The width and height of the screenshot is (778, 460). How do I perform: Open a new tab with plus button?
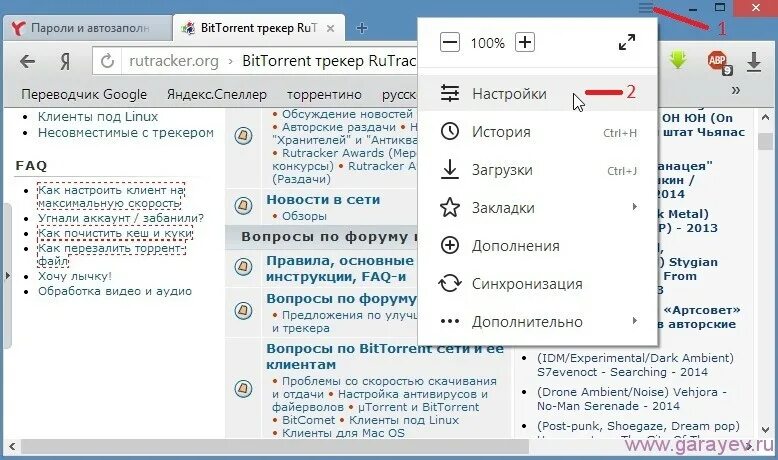click(362, 28)
